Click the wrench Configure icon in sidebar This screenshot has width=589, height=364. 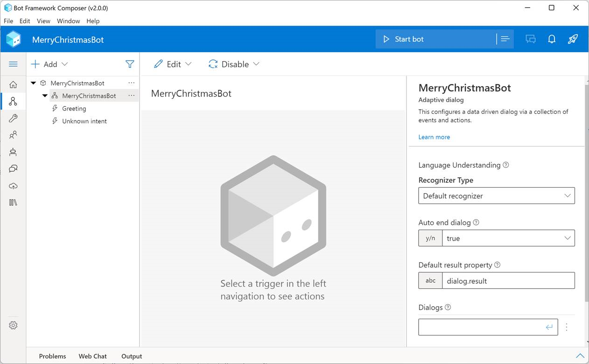click(x=13, y=118)
